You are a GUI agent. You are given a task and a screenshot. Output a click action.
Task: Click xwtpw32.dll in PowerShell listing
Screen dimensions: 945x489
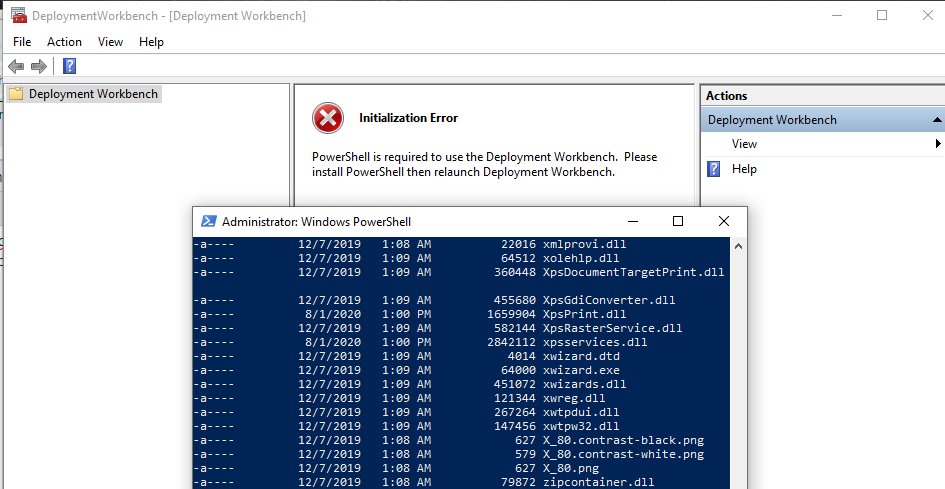[581, 426]
